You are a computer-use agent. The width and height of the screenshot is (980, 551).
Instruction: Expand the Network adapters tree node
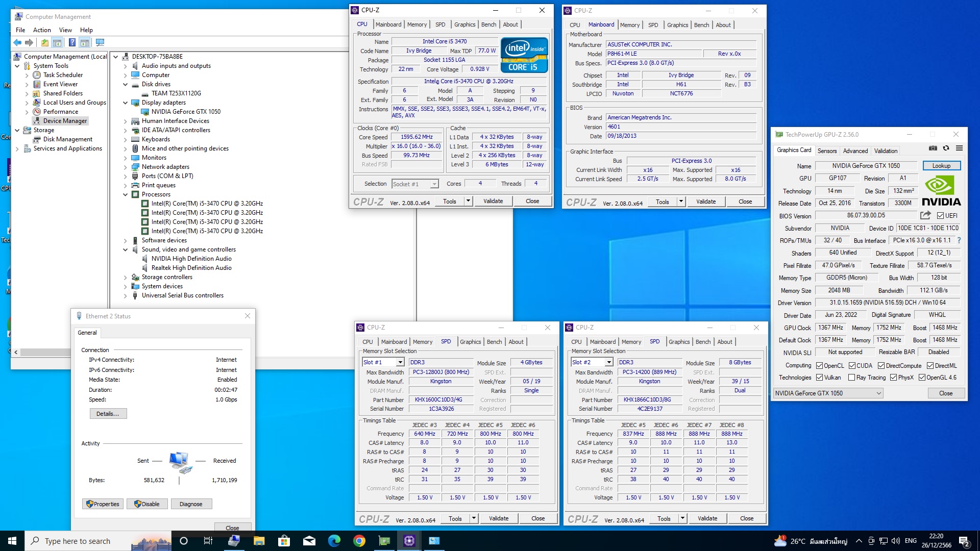pyautogui.click(x=126, y=167)
